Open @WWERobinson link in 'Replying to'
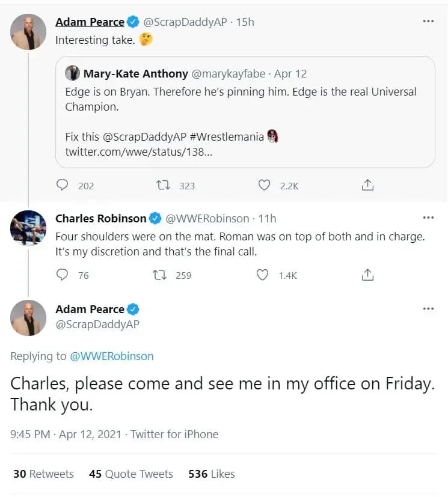Viewport: 448px width, 497px height. pyautogui.click(x=112, y=356)
